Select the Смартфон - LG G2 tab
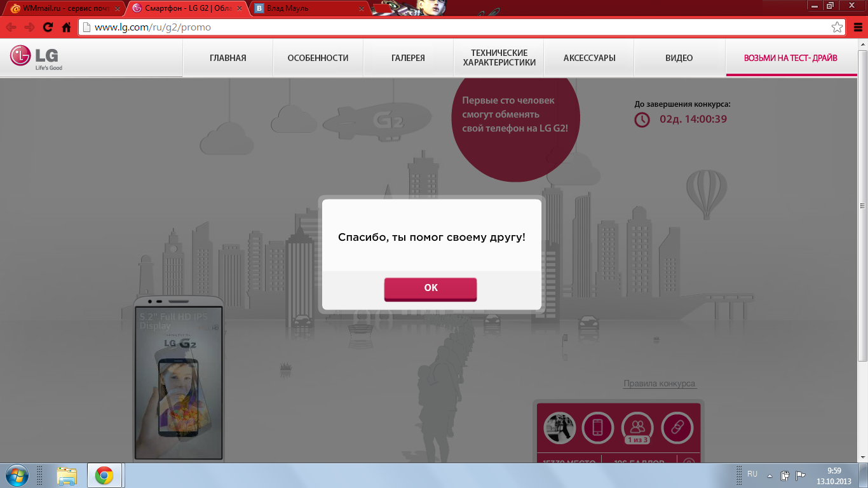Screen dimensions: 868x488 tap(186, 9)
